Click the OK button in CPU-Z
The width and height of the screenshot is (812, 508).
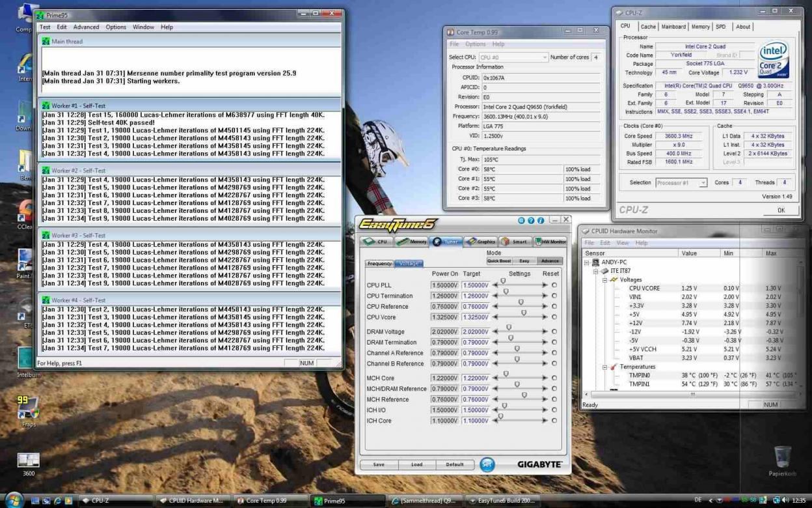781,210
